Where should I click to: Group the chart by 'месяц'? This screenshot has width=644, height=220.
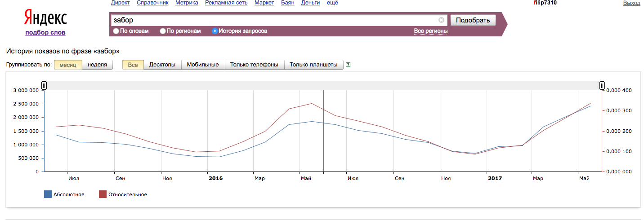68,65
